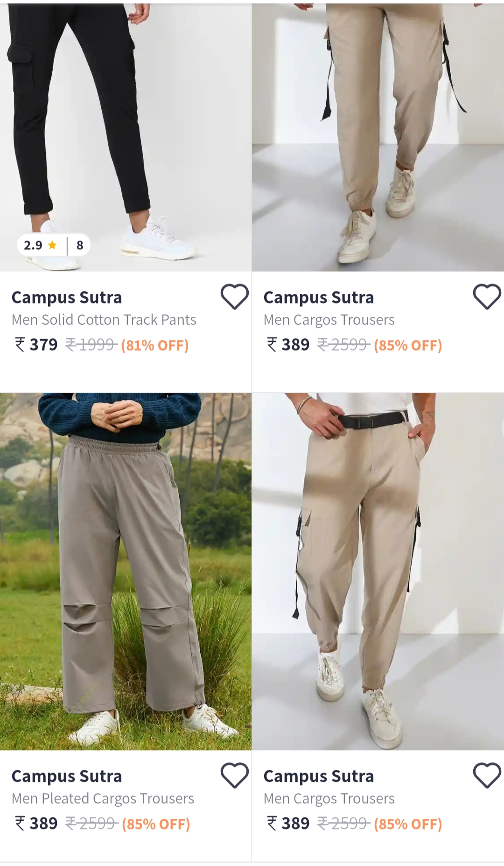This screenshot has height=866, width=504.
Task: Add Men Pleated Cargos Trousers to wishlist
Action: coord(234,775)
